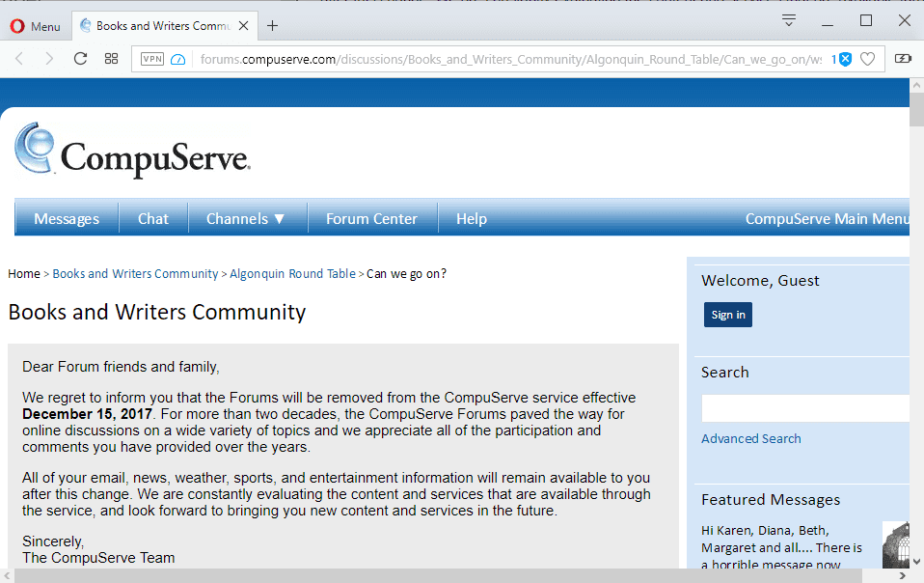
Task: Open the tab menu icon in title bar
Action: (x=788, y=20)
